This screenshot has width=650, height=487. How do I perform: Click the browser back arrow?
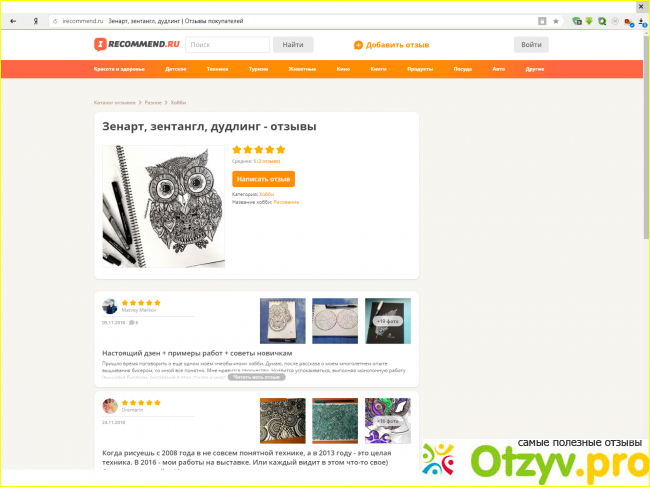(13, 21)
